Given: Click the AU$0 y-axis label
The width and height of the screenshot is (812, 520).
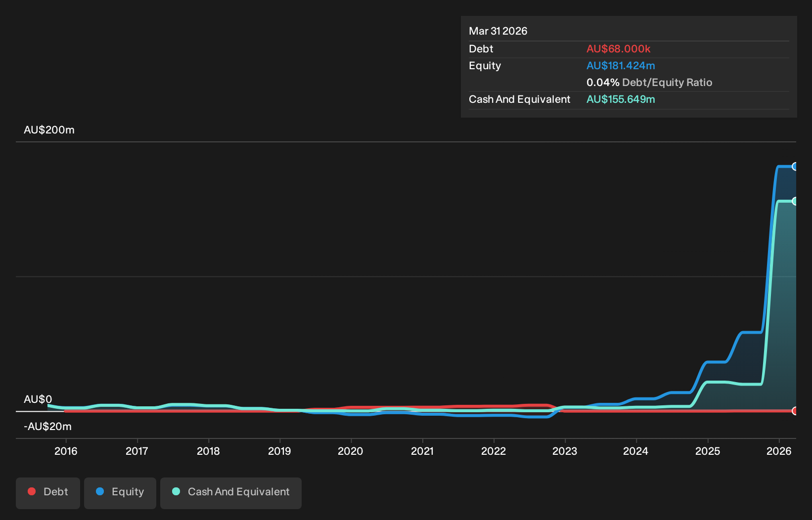Looking at the screenshot, I should (x=38, y=399).
